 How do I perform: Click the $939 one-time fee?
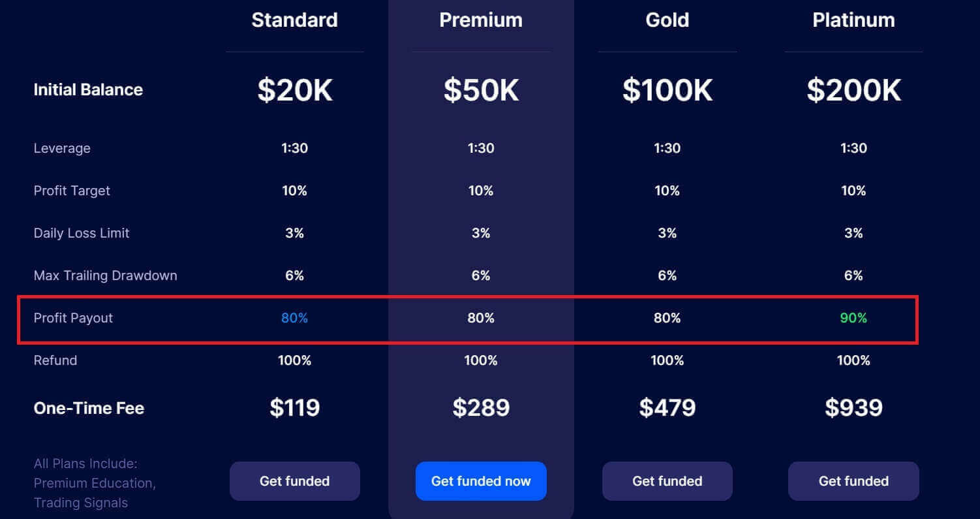point(853,407)
